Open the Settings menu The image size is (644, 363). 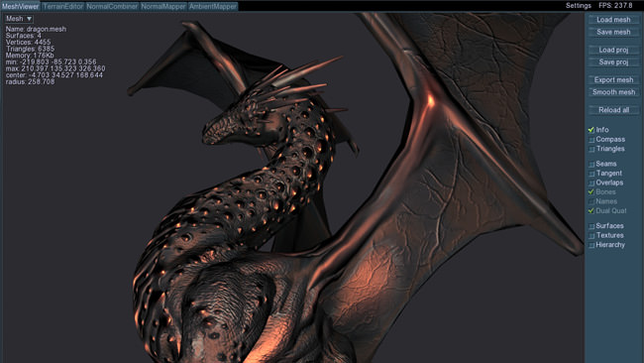point(578,5)
